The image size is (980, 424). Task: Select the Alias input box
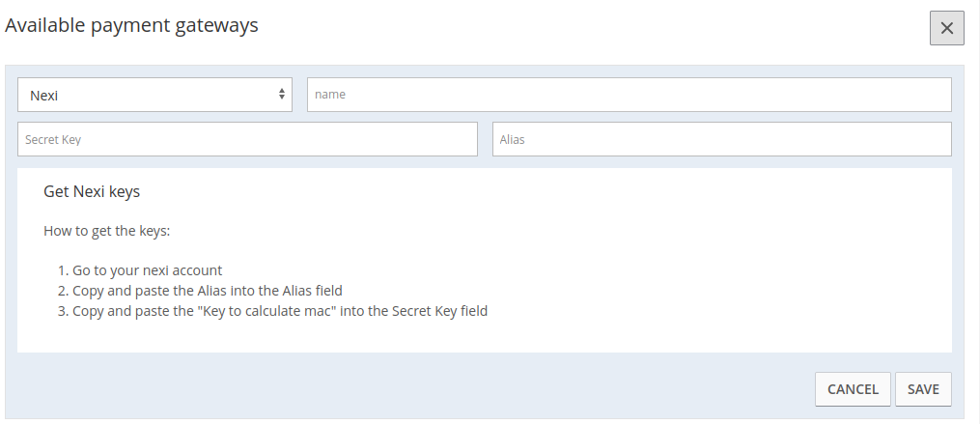(721, 139)
